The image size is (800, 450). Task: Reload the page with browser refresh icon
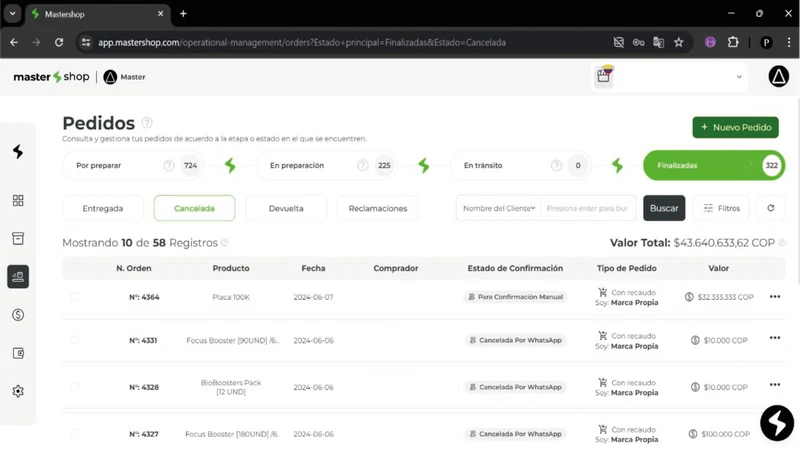point(59,42)
